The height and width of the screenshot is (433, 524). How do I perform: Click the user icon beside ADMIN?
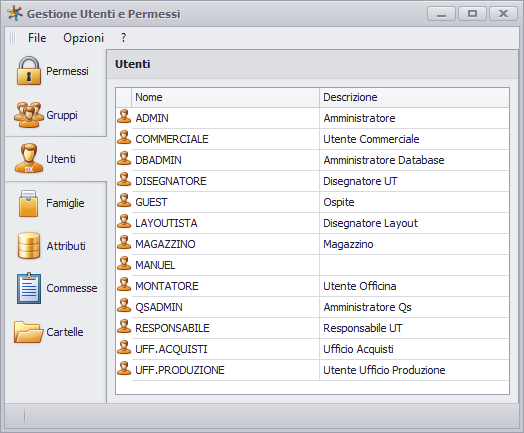124,117
